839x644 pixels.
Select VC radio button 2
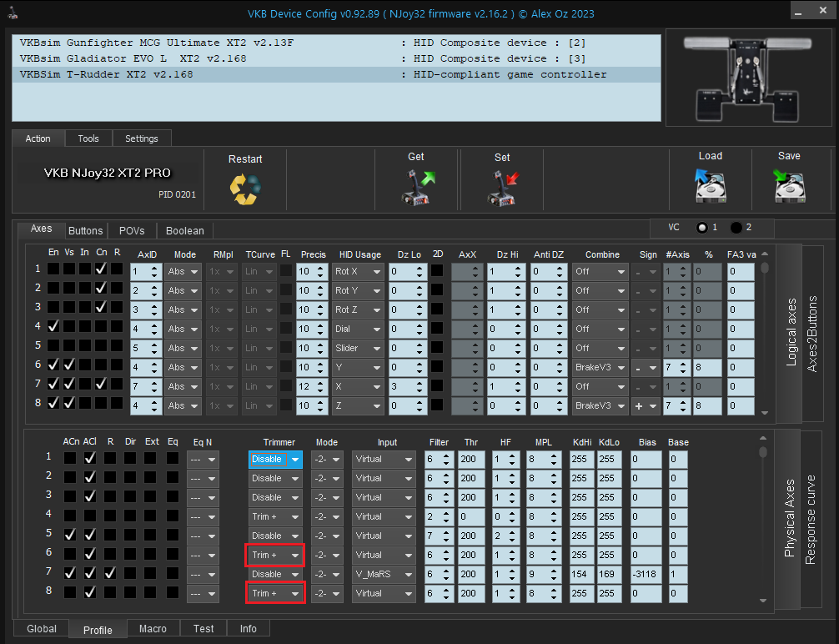point(736,228)
